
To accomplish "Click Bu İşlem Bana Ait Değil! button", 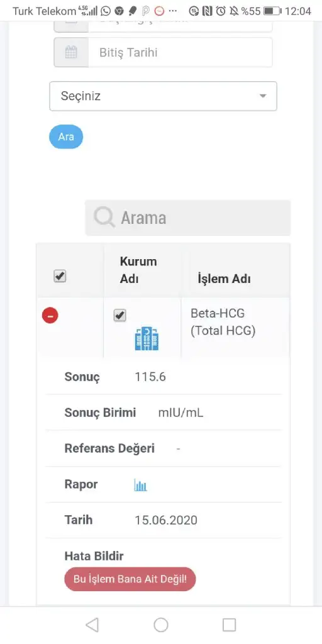I will (x=130, y=579).
